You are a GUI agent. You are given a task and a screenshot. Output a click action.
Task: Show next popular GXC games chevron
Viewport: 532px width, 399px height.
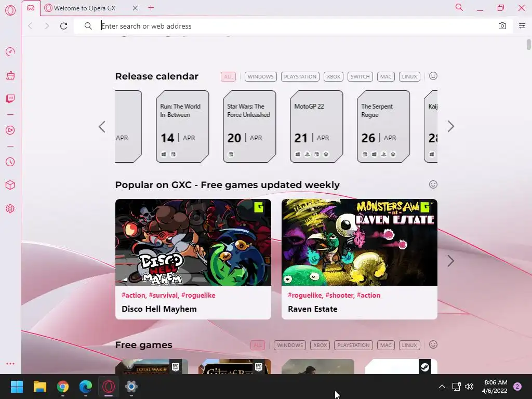click(450, 261)
